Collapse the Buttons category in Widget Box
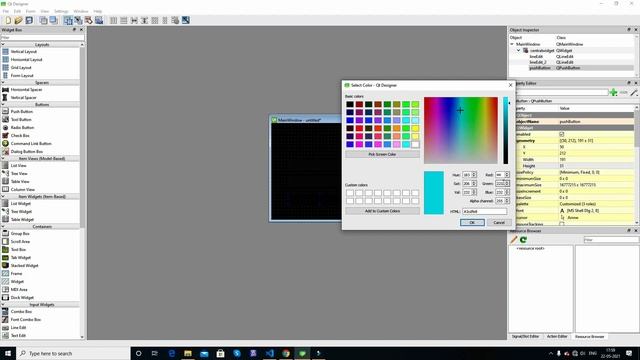Image resolution: width=640 pixels, height=360 pixels. [x=3, y=104]
